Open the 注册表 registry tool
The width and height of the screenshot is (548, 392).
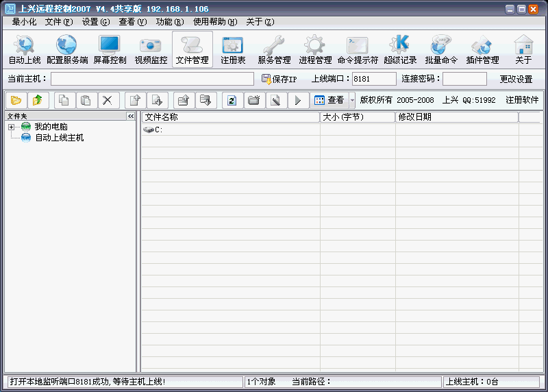pyautogui.click(x=233, y=49)
